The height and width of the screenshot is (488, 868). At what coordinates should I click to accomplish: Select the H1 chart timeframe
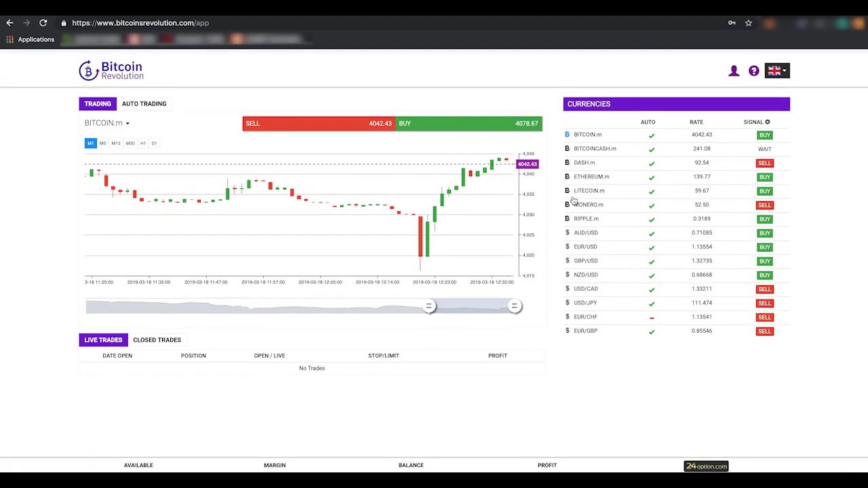(143, 143)
